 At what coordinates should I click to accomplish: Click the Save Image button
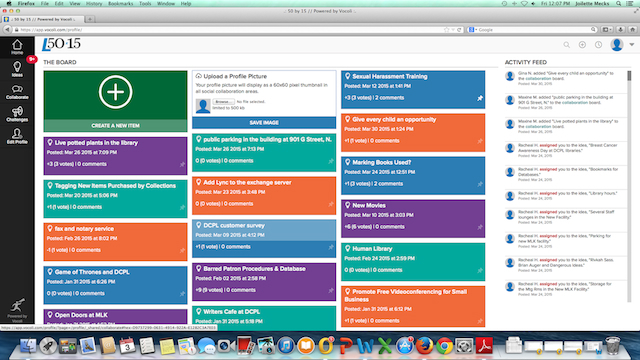click(264, 122)
